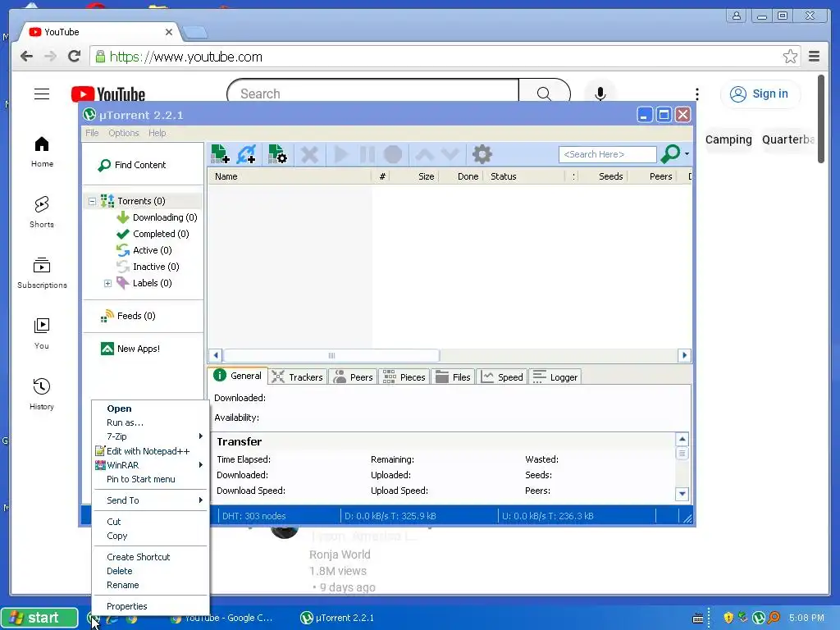Click the uTorrent Search Here field
840x630 pixels.
(608, 154)
